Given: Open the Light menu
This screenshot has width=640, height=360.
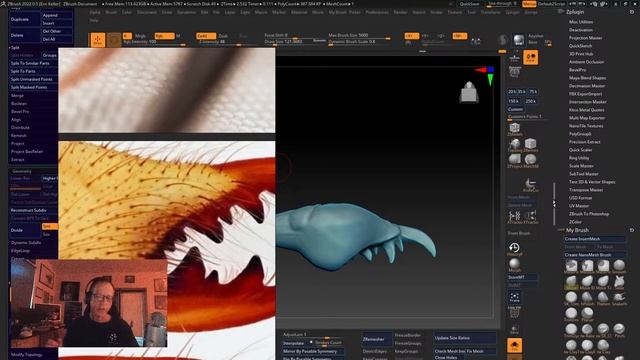Looking at the screenshot, I should pos(245,12).
